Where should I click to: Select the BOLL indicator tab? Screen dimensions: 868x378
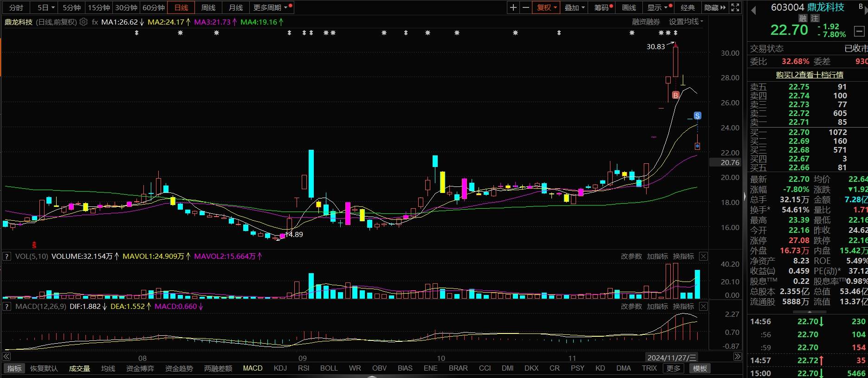(x=329, y=368)
